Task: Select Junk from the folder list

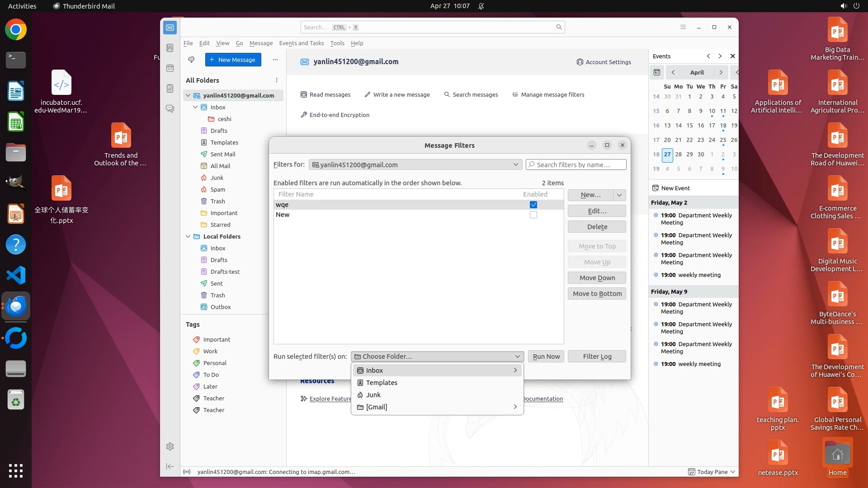Action: [x=373, y=394]
